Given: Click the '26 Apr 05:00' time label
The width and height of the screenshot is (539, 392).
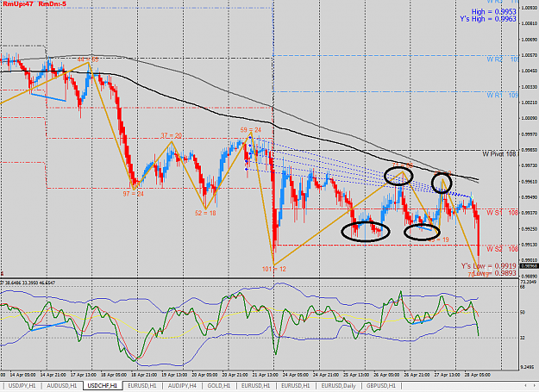Looking at the screenshot, I should [x=386, y=375].
